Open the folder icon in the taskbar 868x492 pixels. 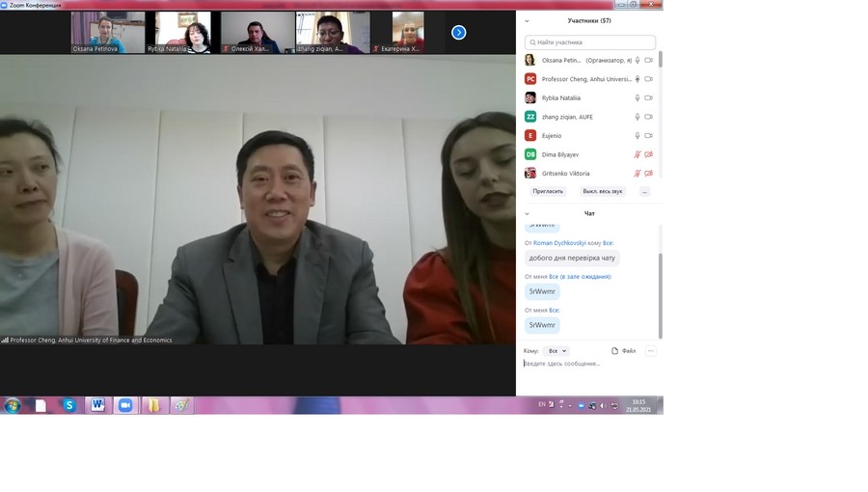pyautogui.click(x=154, y=406)
